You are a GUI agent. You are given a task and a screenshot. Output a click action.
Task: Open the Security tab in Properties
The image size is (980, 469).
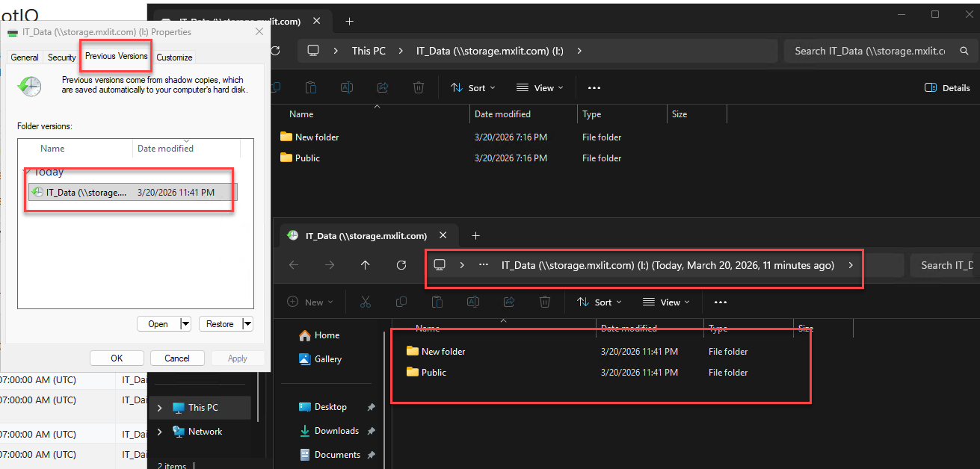[x=61, y=58]
